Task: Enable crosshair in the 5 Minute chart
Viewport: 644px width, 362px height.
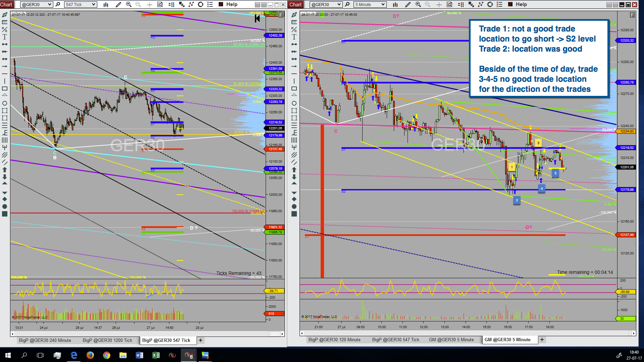Action: pos(439,4)
